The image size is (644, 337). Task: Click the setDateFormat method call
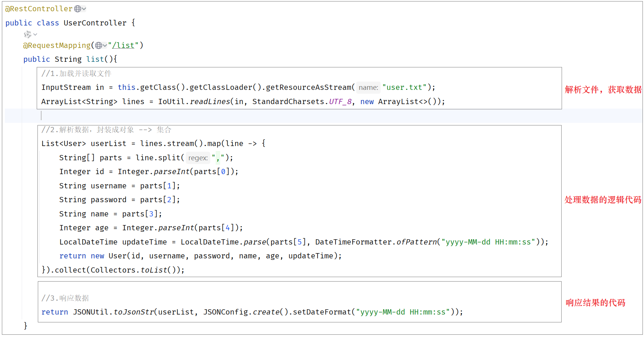[x=322, y=312]
